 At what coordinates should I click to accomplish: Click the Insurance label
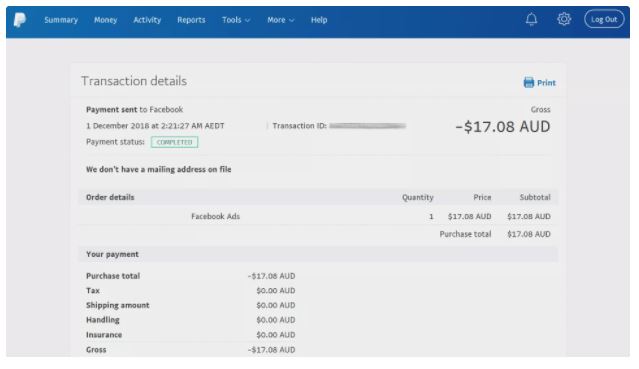coord(104,335)
